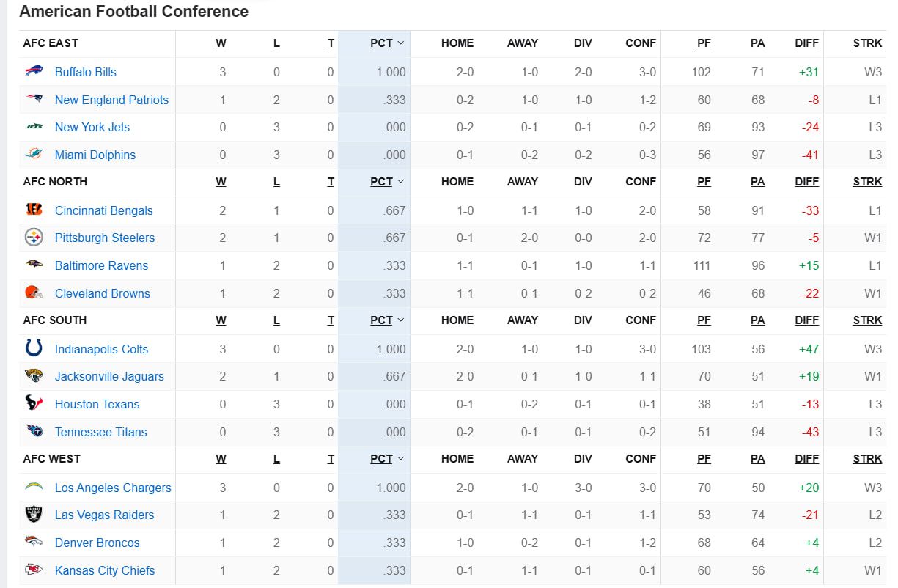
Task: Click the Miami Dolphins logo icon
Action: 34,154
